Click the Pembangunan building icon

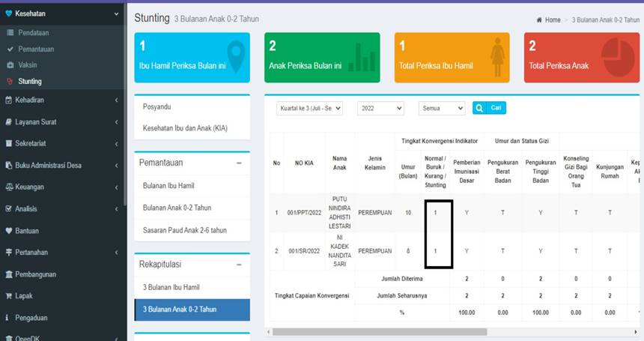click(x=9, y=274)
